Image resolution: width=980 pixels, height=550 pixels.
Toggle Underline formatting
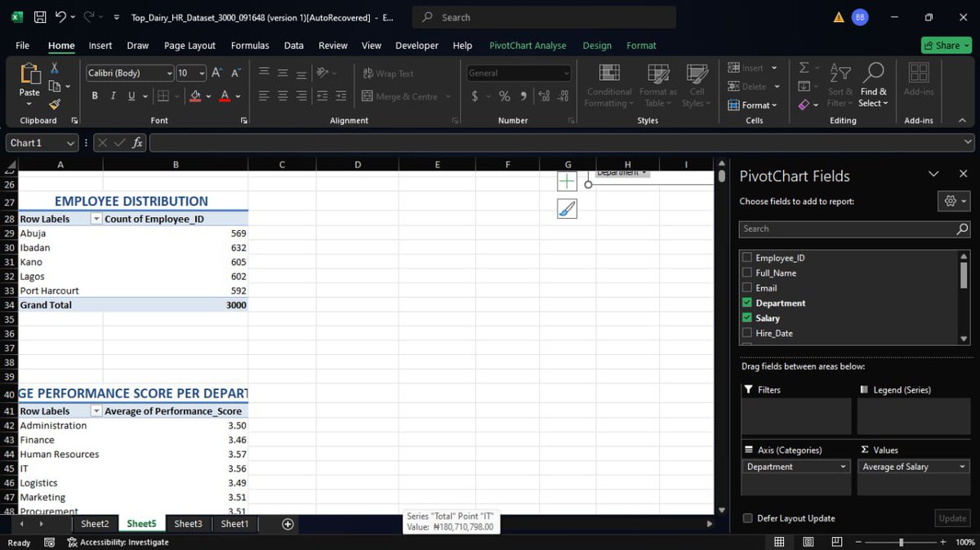point(131,96)
